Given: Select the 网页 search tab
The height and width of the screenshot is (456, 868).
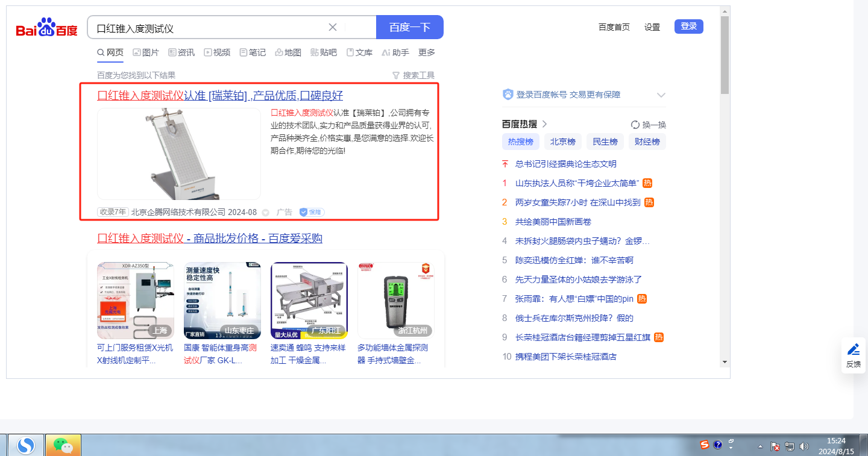Looking at the screenshot, I should click(x=110, y=52).
